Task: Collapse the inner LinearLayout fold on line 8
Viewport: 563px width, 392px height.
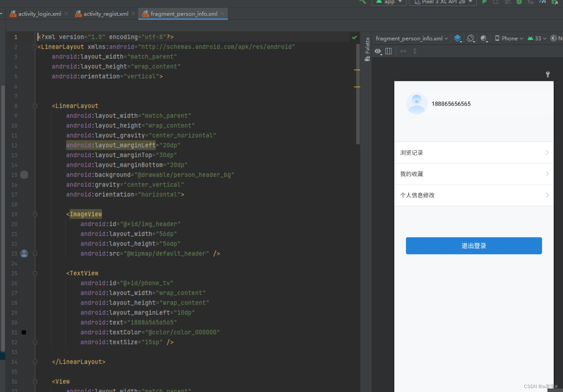Action: click(x=35, y=106)
